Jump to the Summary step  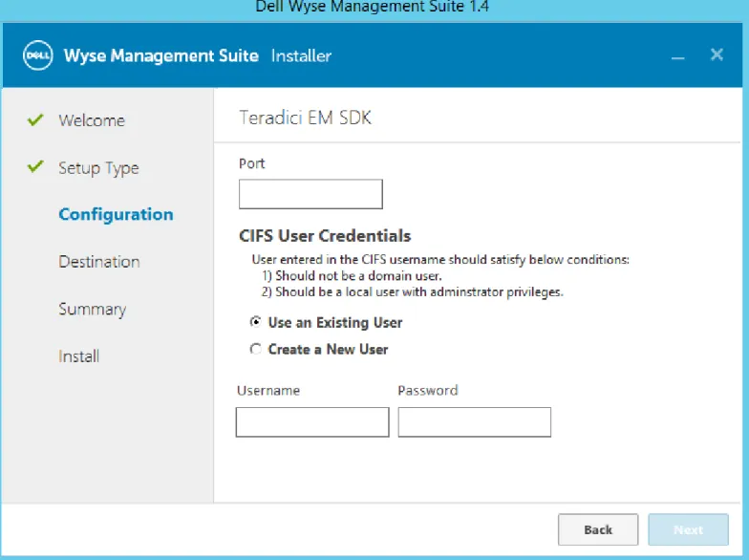click(92, 310)
